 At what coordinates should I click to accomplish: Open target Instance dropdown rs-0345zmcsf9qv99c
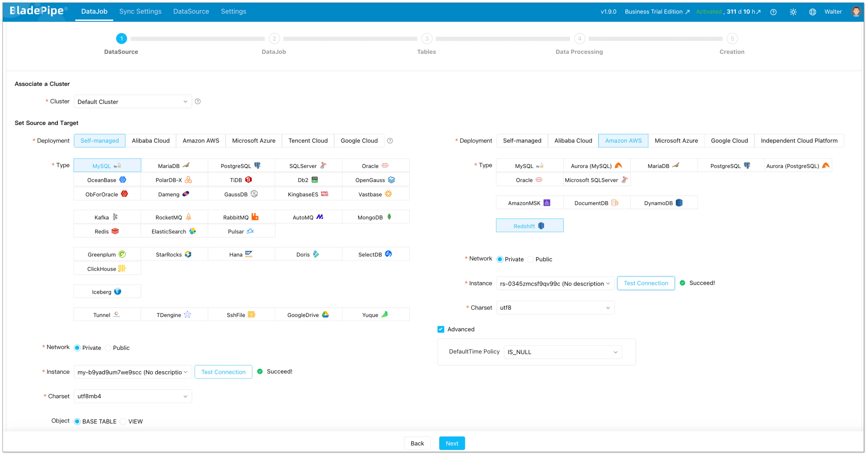point(555,283)
